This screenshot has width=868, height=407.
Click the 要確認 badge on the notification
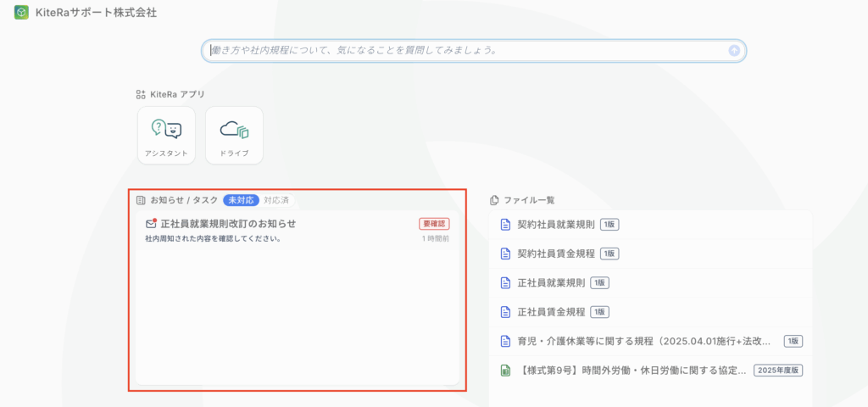(433, 224)
